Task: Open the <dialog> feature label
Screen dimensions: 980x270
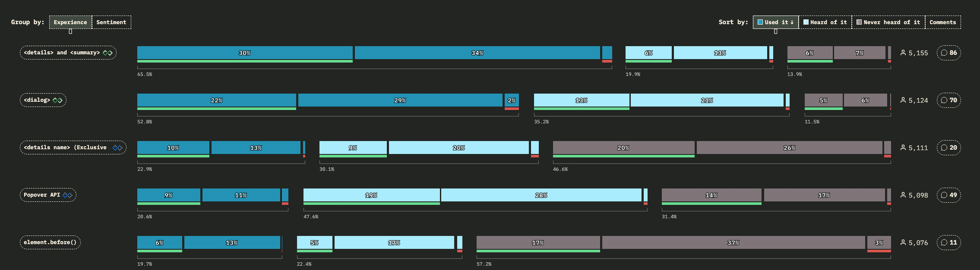Action: (37, 100)
